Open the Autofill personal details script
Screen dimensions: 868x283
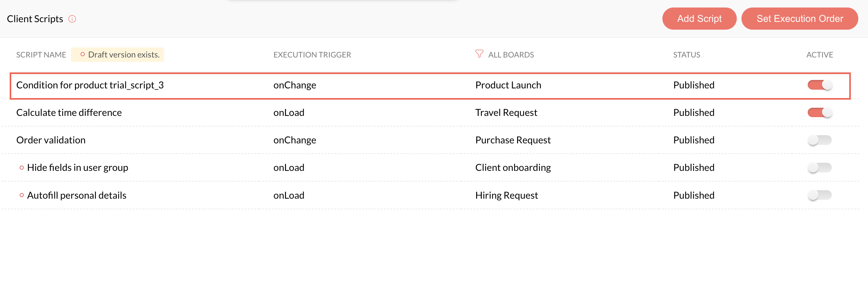click(x=77, y=195)
